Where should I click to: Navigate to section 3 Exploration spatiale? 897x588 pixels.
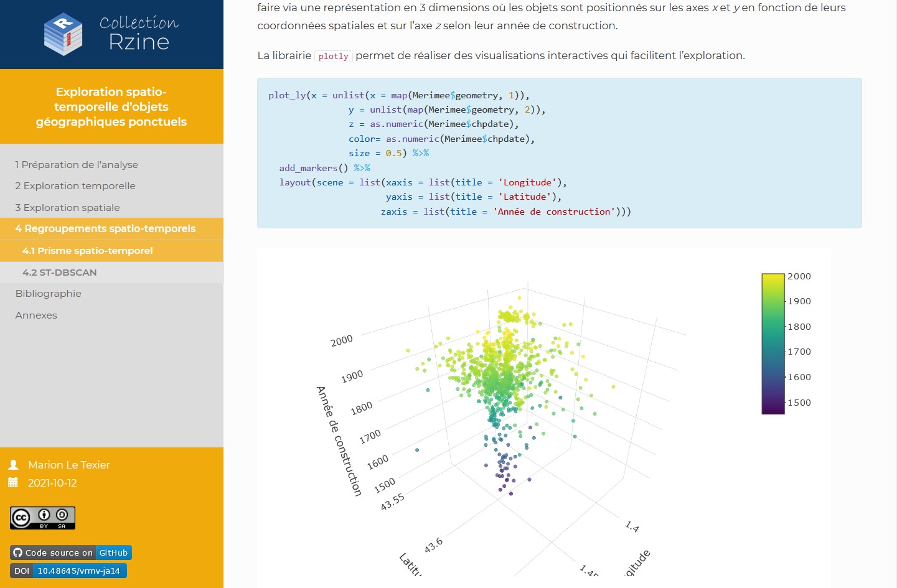[68, 208]
